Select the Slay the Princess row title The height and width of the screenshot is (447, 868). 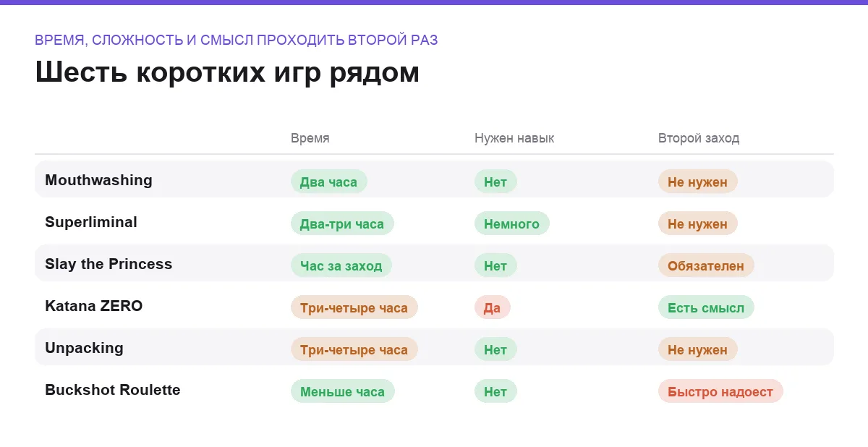(109, 264)
